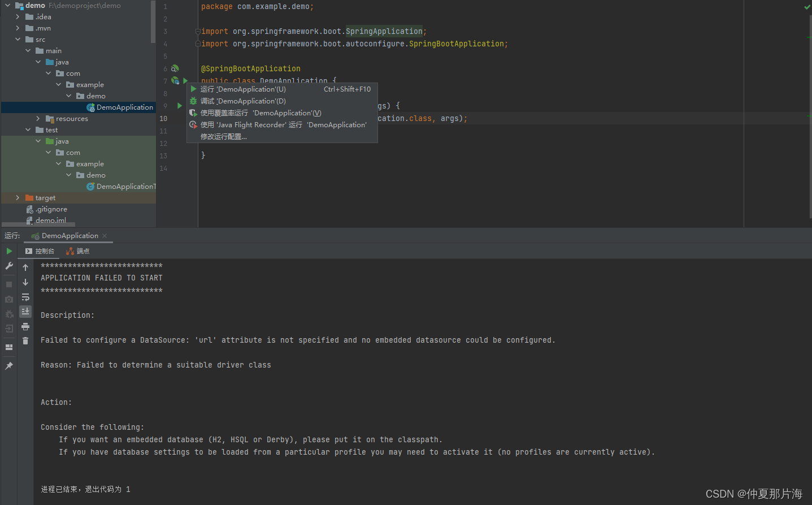Click 'package com.example.demo;' line
Screen dimensions: 812x505
257,6
